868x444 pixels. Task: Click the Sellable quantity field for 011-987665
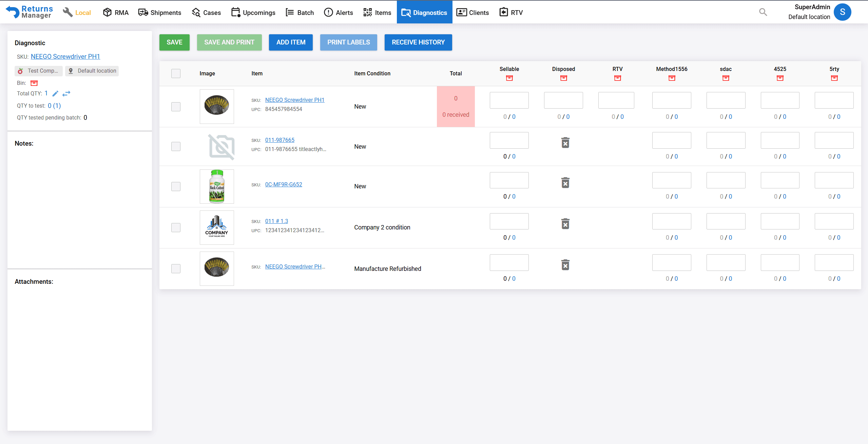tap(509, 141)
